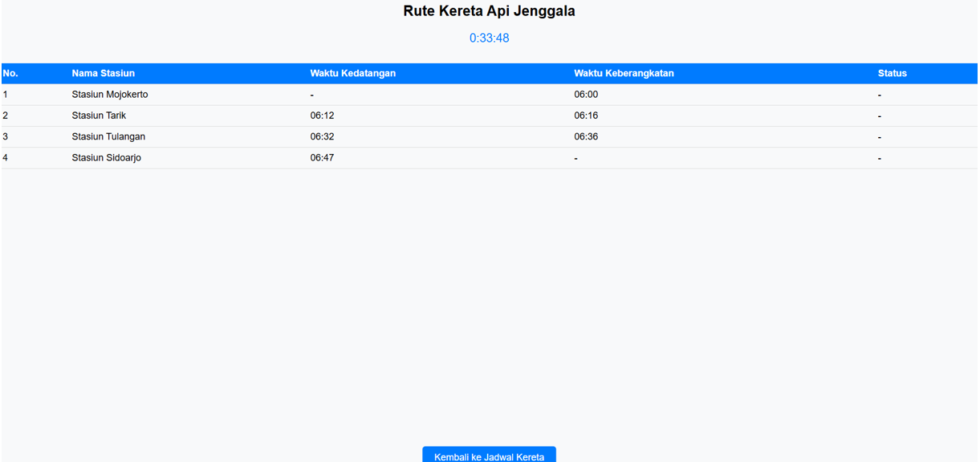Click the 06:12 arrival time for Tarik
The width and height of the screenshot is (980, 462).
tap(322, 115)
